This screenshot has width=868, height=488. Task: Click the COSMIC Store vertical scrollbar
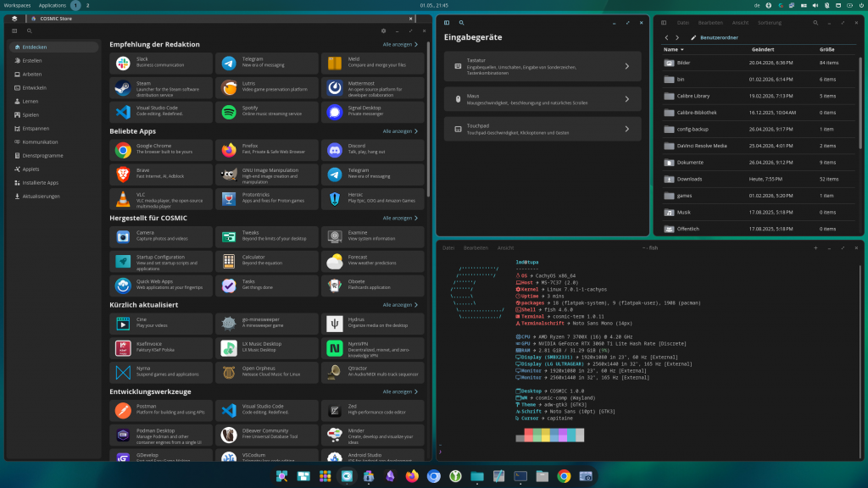428,119
